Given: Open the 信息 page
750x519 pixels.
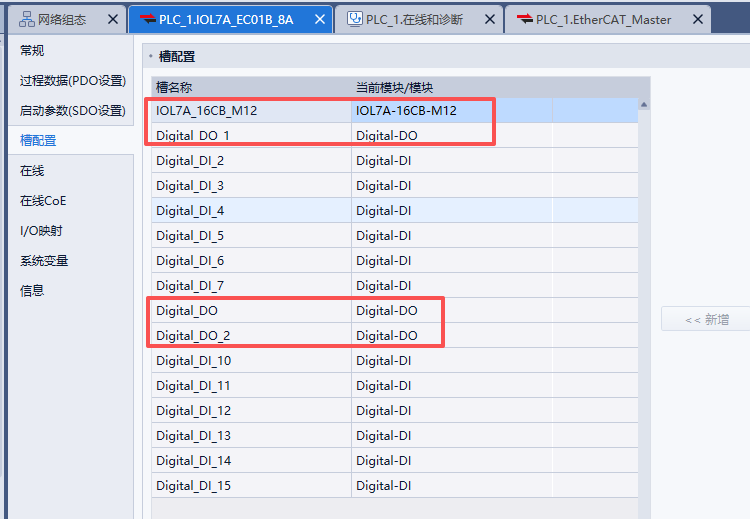Looking at the screenshot, I should point(32,291).
